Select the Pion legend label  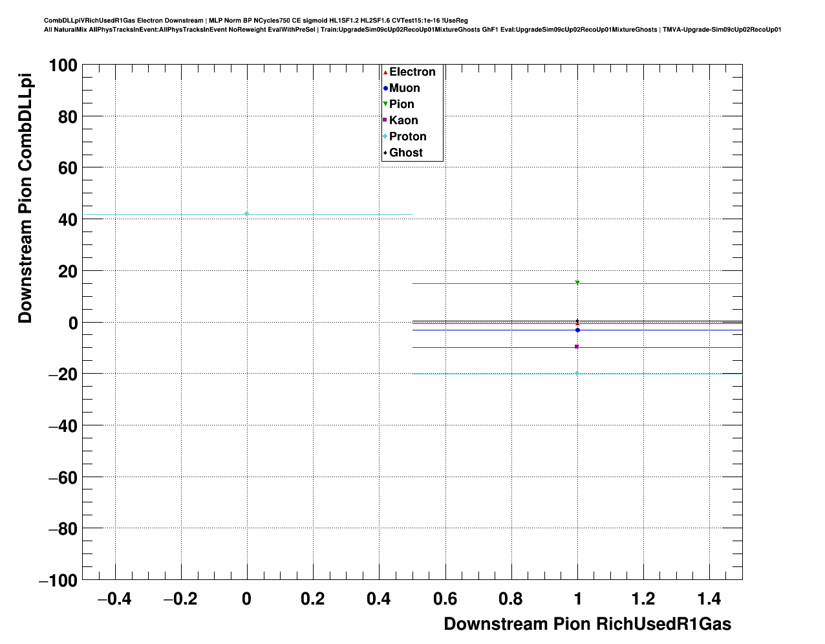402,104
